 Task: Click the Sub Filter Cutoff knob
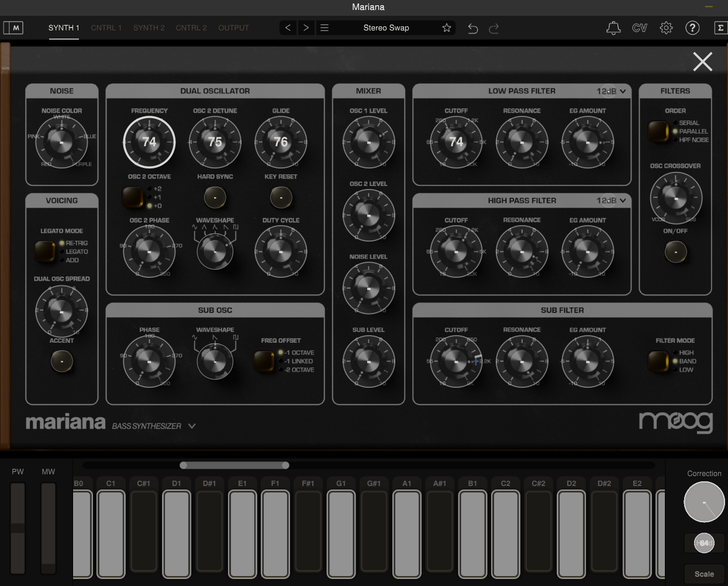tap(456, 361)
